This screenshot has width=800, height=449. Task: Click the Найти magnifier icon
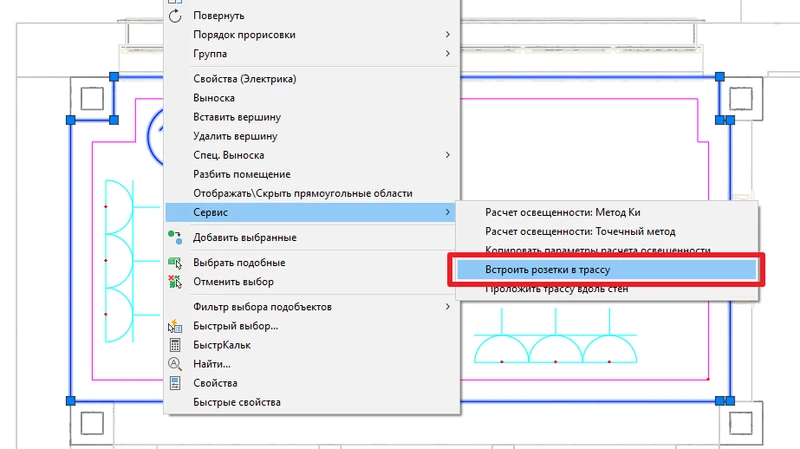pos(176,364)
